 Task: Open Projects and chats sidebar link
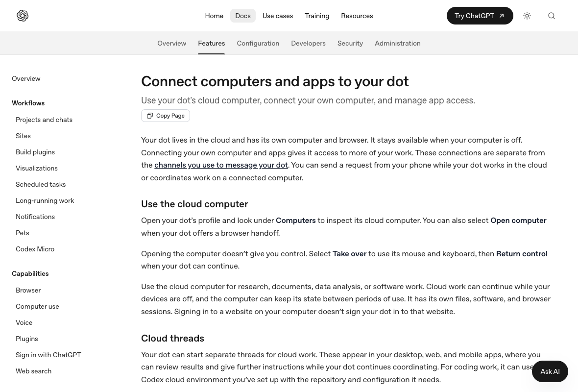pyautogui.click(x=44, y=120)
